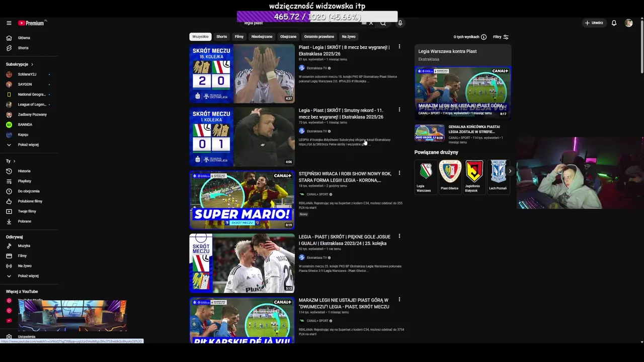Open more options for Marazm Legii video

[399, 300]
